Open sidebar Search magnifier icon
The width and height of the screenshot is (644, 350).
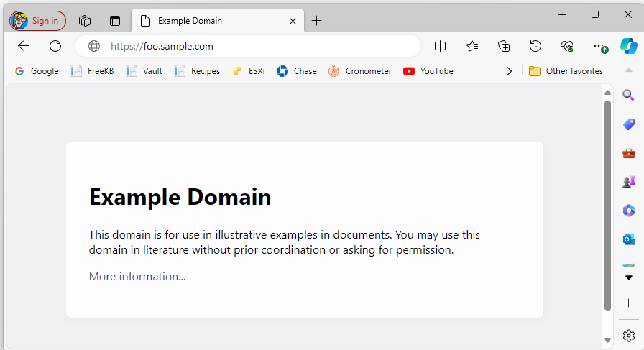pyautogui.click(x=628, y=96)
